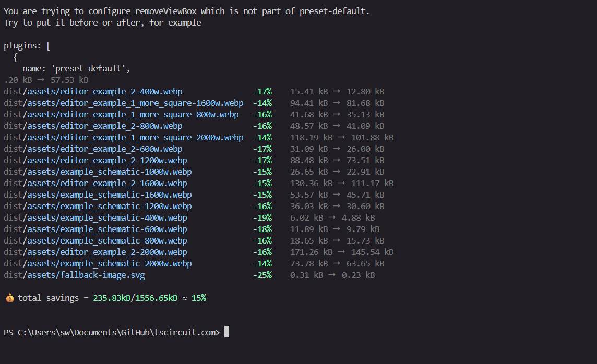The image size is (597, 364).
Task: Open editor_example_2-600w.webp file link
Action: 93,149
